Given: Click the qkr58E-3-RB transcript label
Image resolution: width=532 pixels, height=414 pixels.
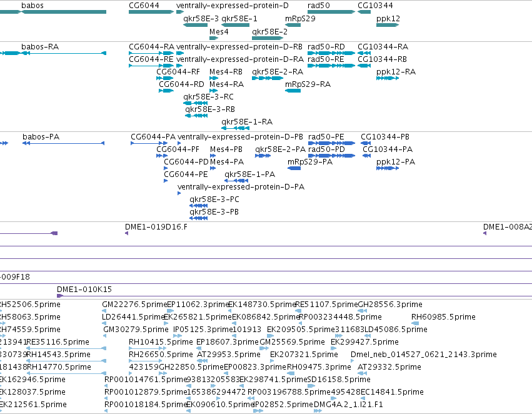Looking at the screenshot, I should pyautogui.click(x=210, y=109).
